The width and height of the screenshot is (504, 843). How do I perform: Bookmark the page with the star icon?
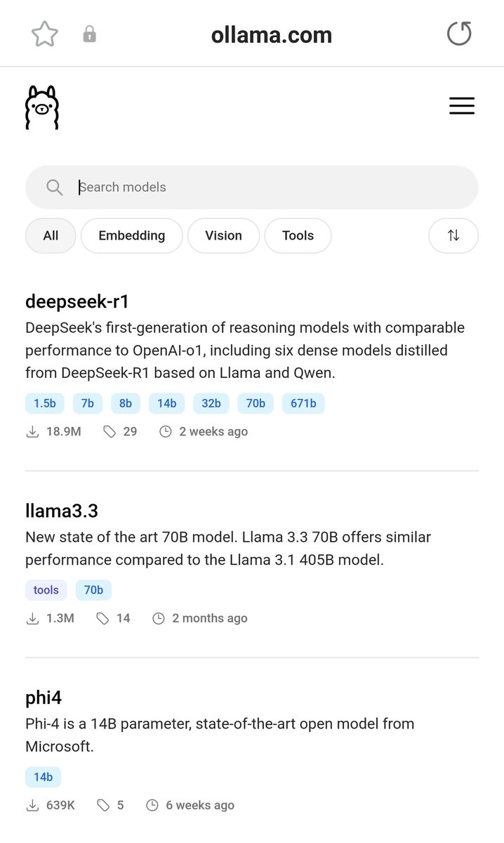point(44,34)
